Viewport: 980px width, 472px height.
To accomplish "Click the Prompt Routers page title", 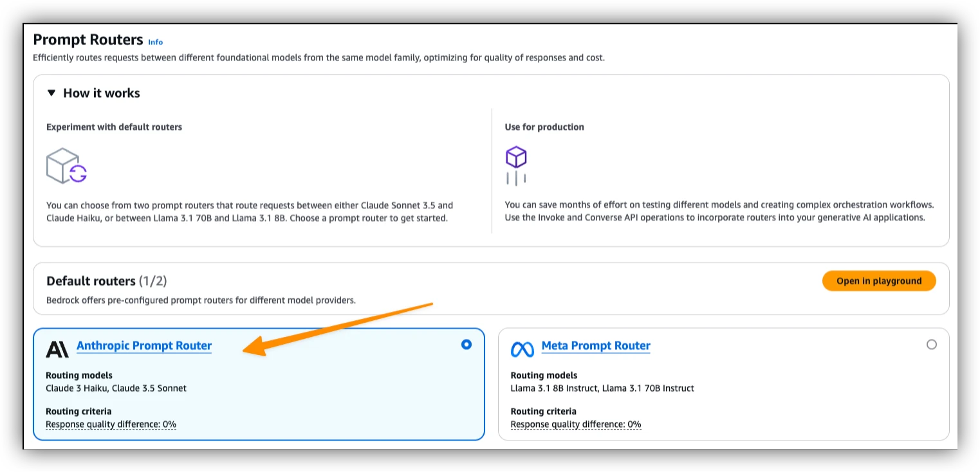I will (88, 40).
